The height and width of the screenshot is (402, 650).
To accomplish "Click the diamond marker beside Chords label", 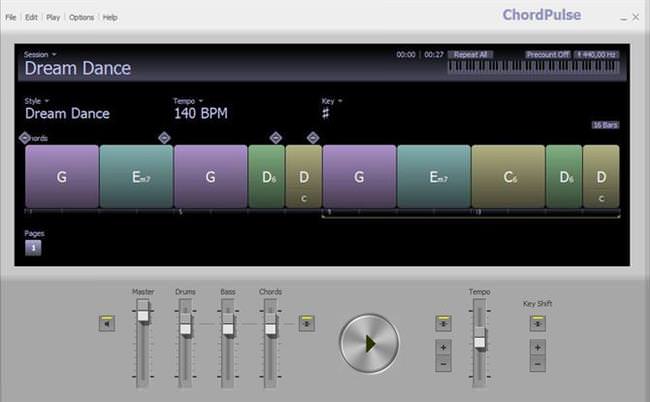I will 24,138.
